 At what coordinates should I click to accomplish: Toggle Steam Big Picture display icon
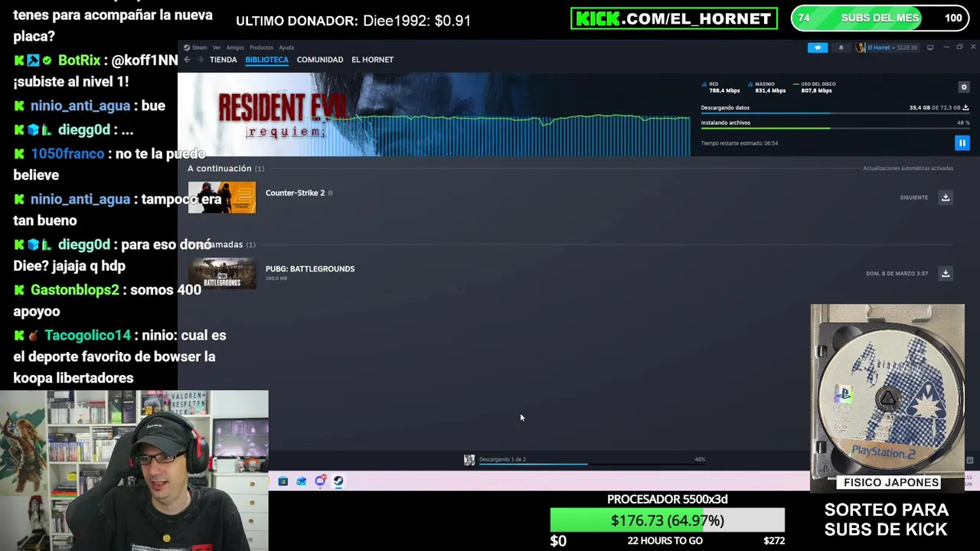tap(930, 47)
